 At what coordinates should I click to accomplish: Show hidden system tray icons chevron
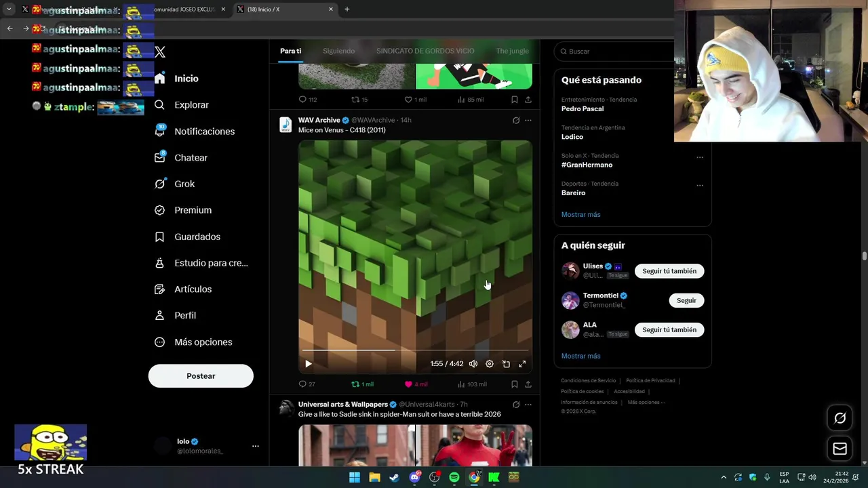click(724, 478)
